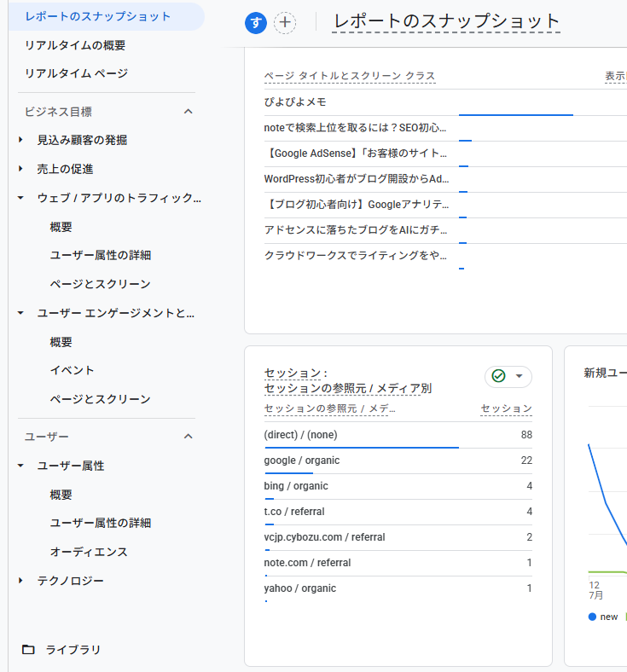
Task: Toggle the 'new' legend item in chart
Action: tap(603, 617)
